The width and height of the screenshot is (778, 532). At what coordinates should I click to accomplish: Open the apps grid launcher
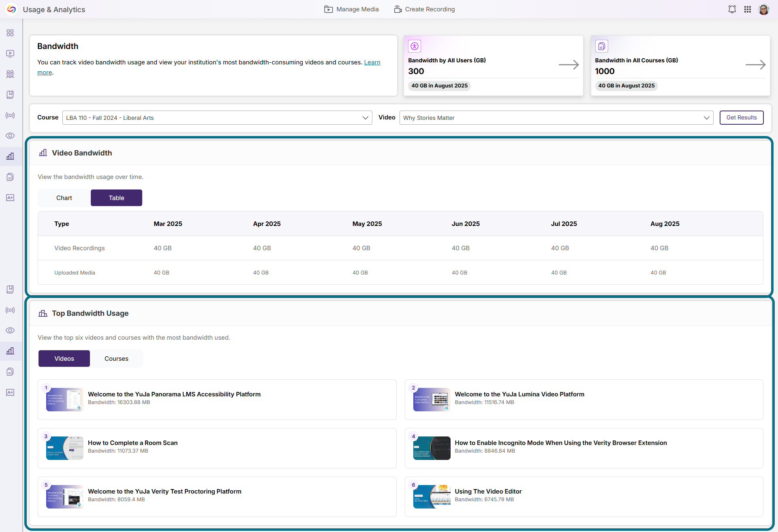tap(748, 9)
